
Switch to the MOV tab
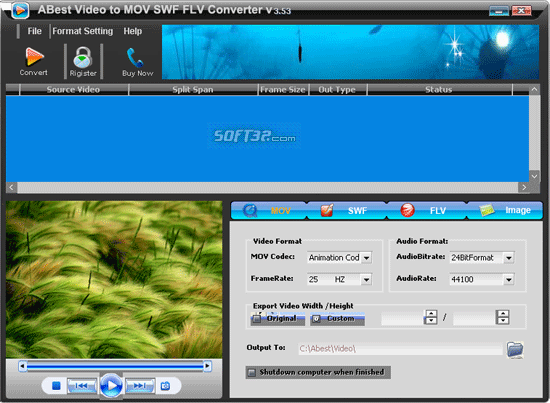point(269,210)
